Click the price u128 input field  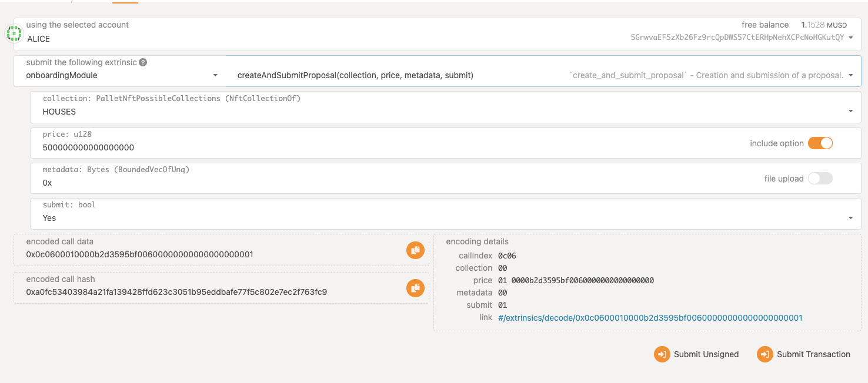click(235, 147)
